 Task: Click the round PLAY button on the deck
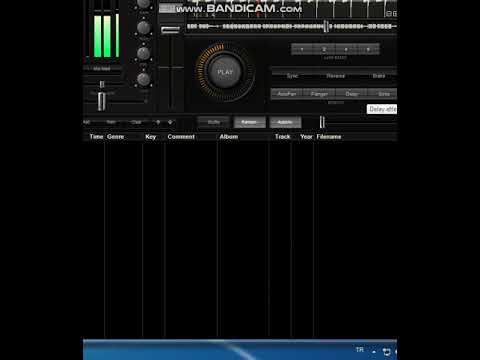[225, 72]
